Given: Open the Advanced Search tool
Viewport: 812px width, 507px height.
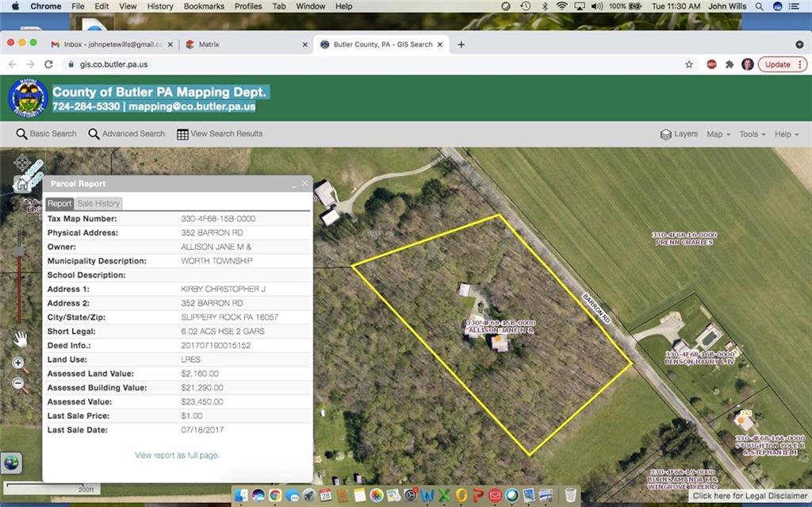Looking at the screenshot, I should [126, 134].
